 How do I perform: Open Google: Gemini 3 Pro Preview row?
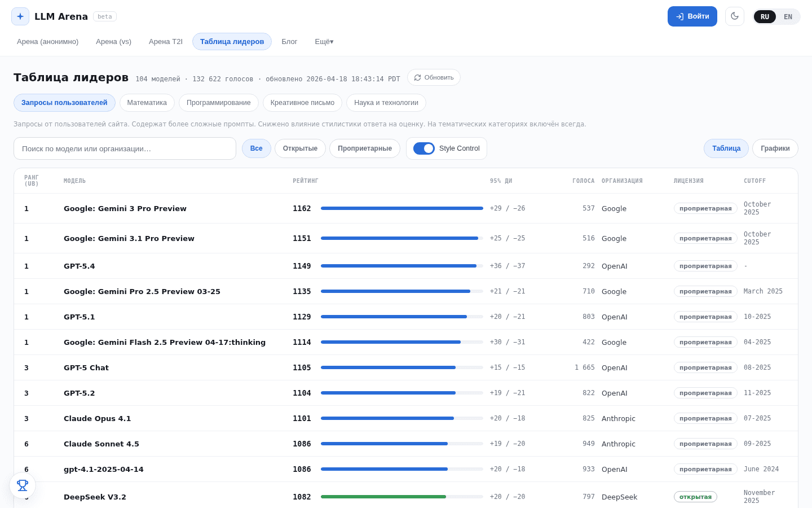coord(406,208)
